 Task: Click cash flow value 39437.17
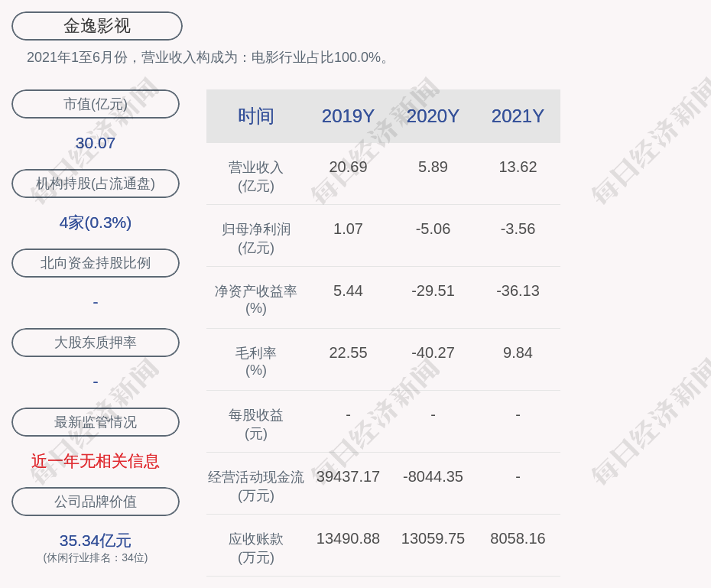coord(348,476)
